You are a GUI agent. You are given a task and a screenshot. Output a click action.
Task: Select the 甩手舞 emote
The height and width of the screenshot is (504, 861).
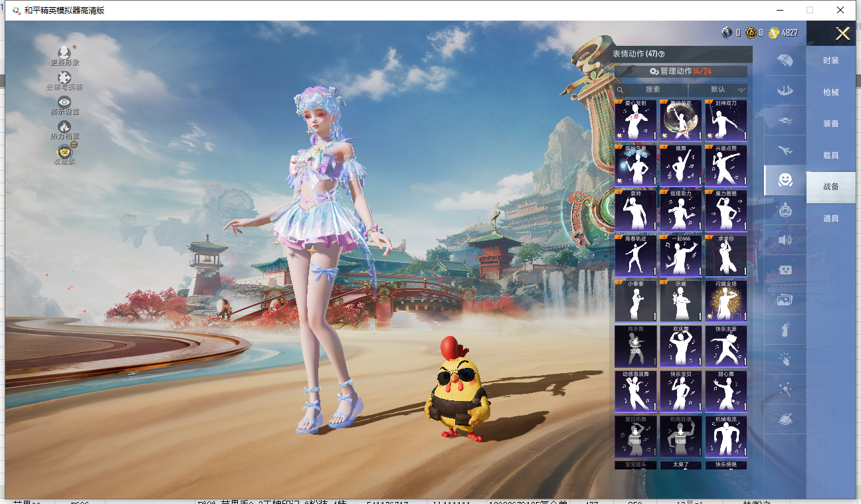click(x=636, y=345)
